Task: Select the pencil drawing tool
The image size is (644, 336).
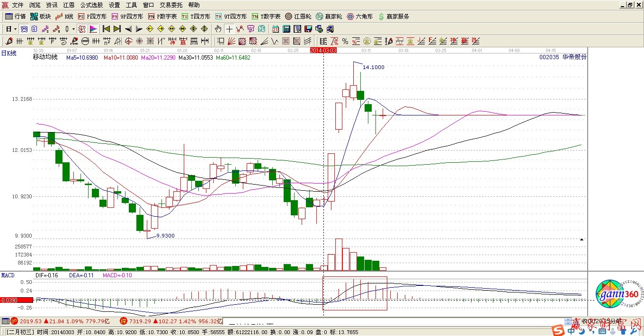Action: point(9,41)
